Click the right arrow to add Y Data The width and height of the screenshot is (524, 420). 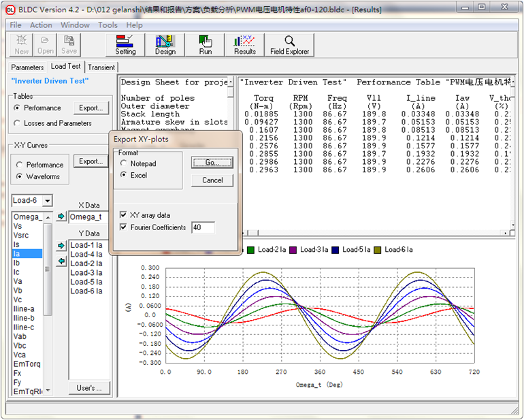(x=61, y=245)
